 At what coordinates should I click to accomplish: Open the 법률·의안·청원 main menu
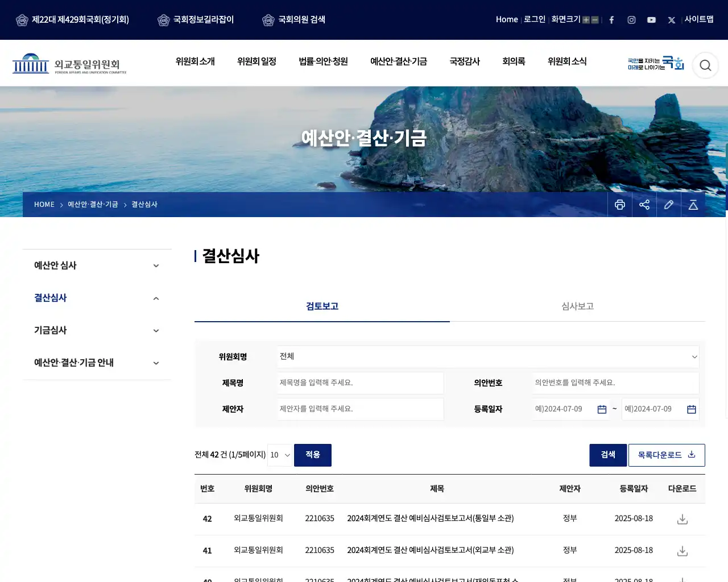[x=323, y=61]
